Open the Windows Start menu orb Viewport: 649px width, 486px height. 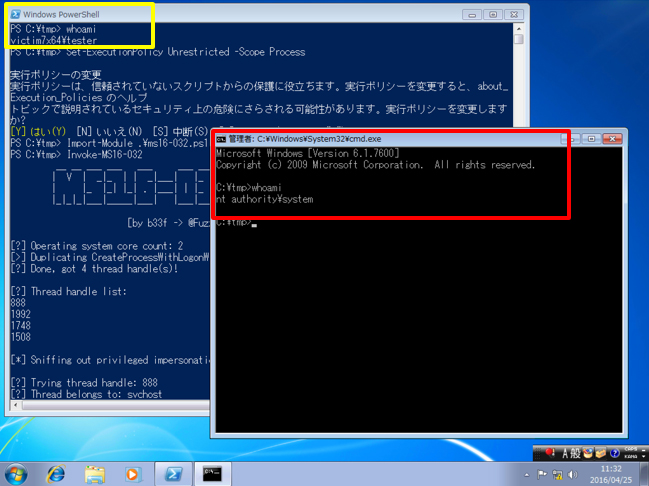pos(16,474)
